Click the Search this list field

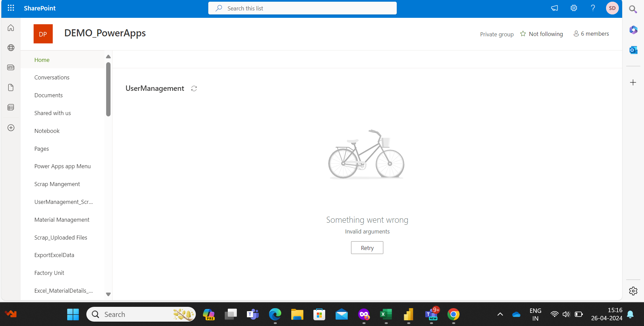pos(302,8)
